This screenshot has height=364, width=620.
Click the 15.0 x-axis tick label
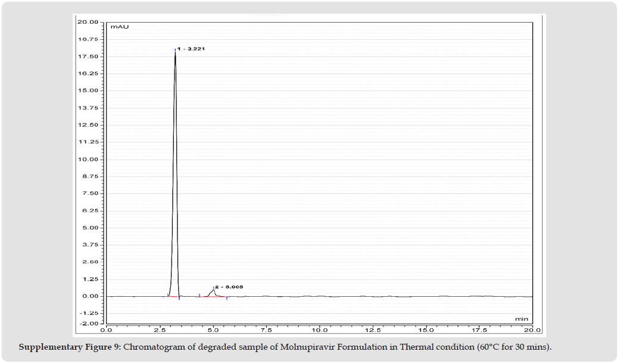[426, 330]
